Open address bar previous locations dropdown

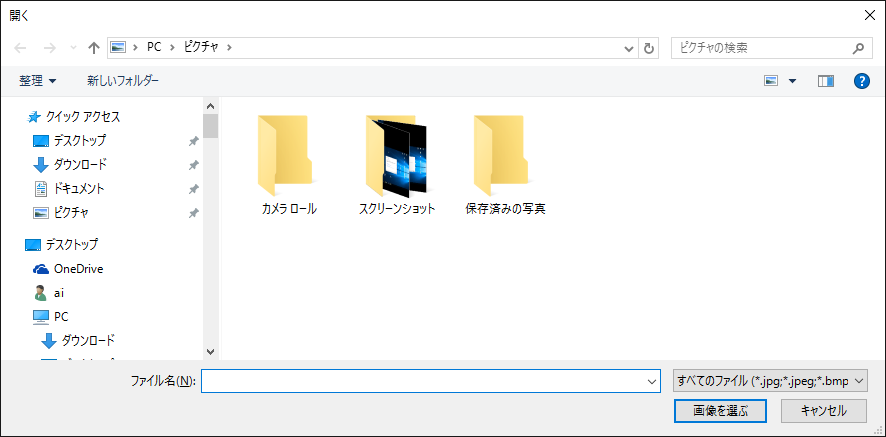pos(629,47)
